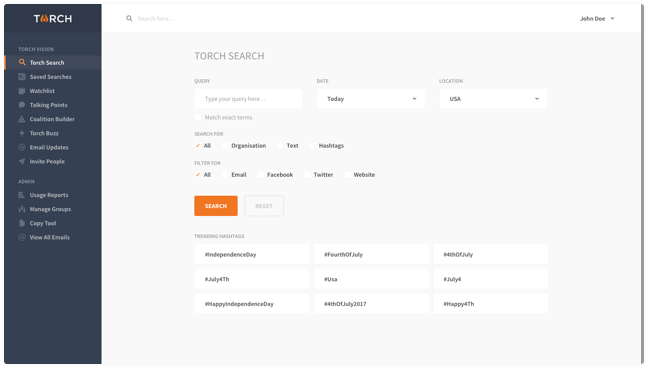
Task: Click the magnifier icon in the top search bar
Action: click(129, 19)
